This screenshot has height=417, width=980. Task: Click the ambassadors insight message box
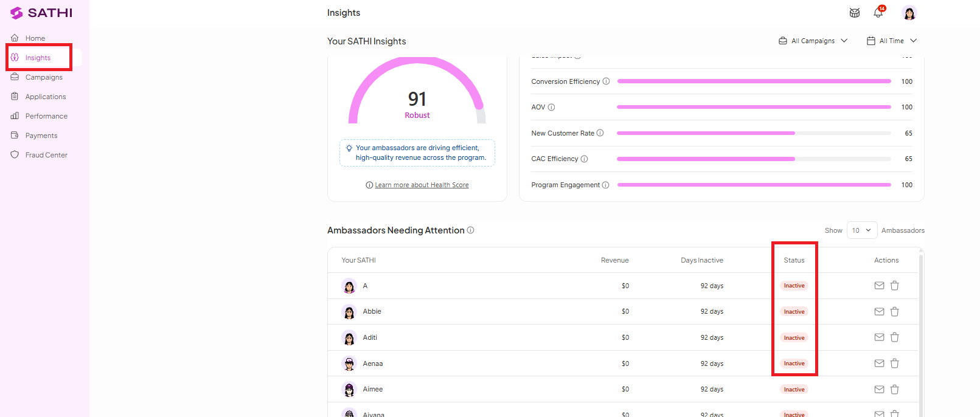417,153
